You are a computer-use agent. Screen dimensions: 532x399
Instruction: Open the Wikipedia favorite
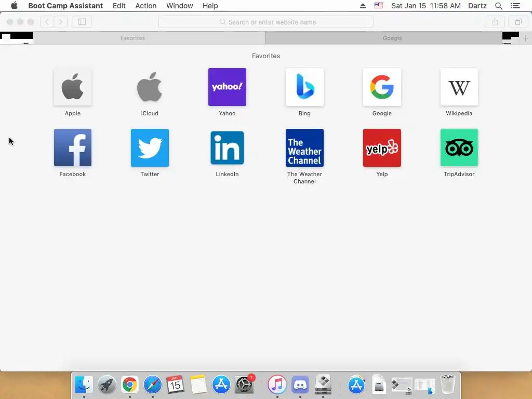459,87
